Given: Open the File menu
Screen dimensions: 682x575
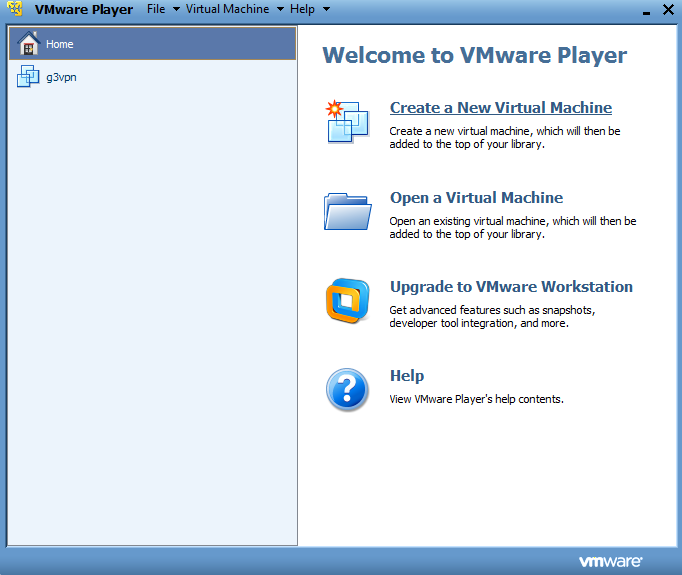Looking at the screenshot, I should click(156, 9).
